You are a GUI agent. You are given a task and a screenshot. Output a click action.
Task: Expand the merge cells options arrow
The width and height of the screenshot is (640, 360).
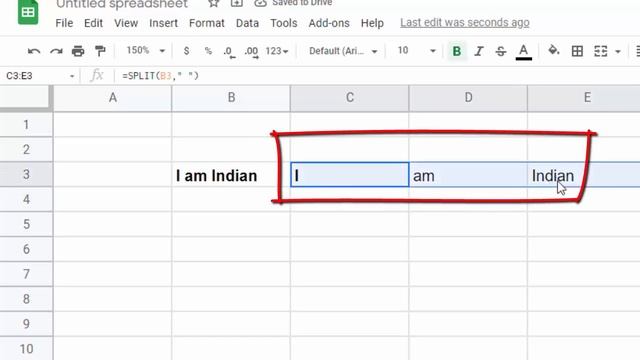tap(618, 52)
